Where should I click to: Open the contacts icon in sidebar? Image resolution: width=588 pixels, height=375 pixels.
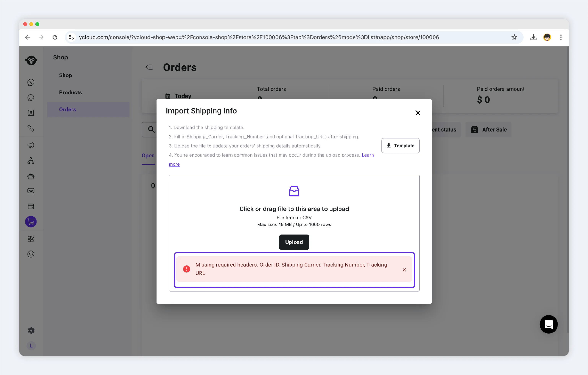coord(31,113)
